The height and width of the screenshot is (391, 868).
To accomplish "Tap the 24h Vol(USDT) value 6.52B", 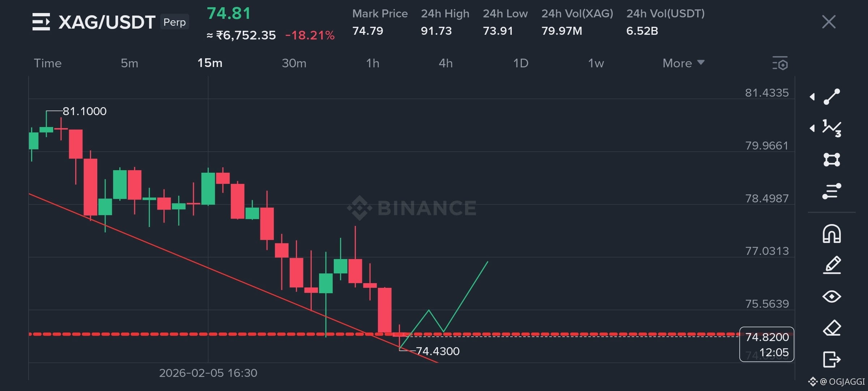I will pos(642,31).
